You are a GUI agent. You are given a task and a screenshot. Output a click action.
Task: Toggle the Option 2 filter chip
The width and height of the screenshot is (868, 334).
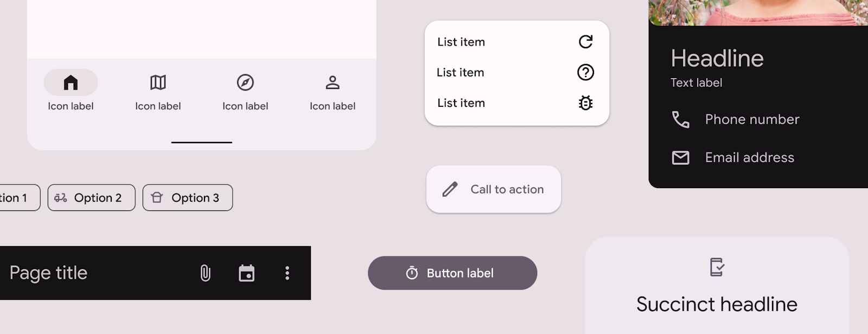point(91,197)
